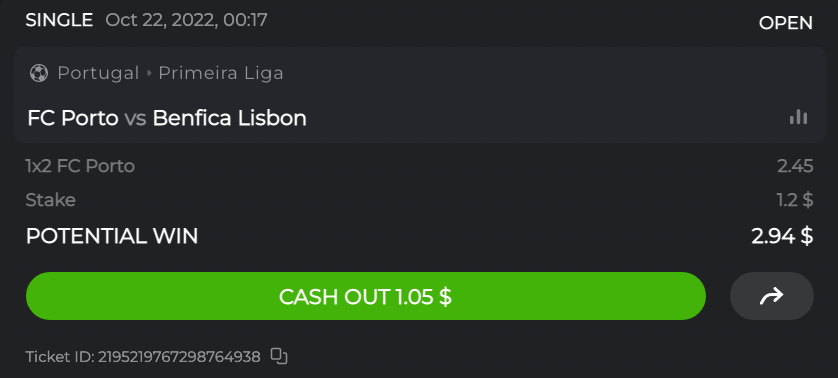Share bet using the arrow button
Screen dimensions: 838x378
click(772, 296)
